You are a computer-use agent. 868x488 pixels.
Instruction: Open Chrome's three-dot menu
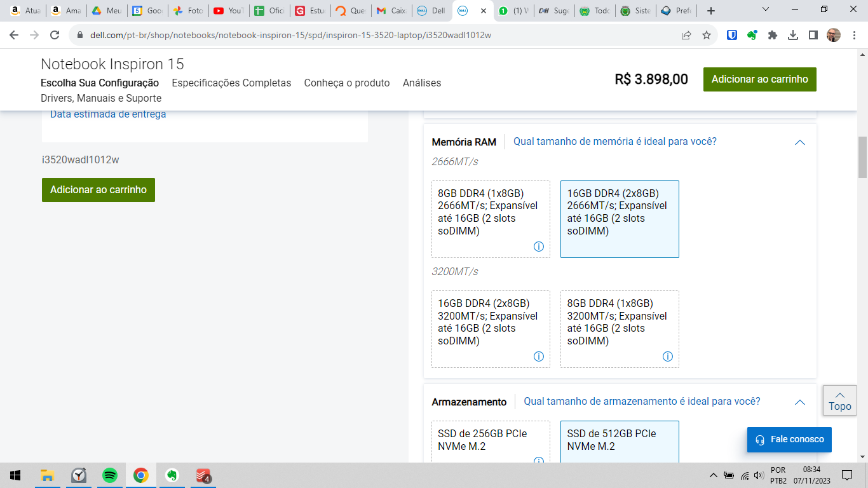click(854, 35)
